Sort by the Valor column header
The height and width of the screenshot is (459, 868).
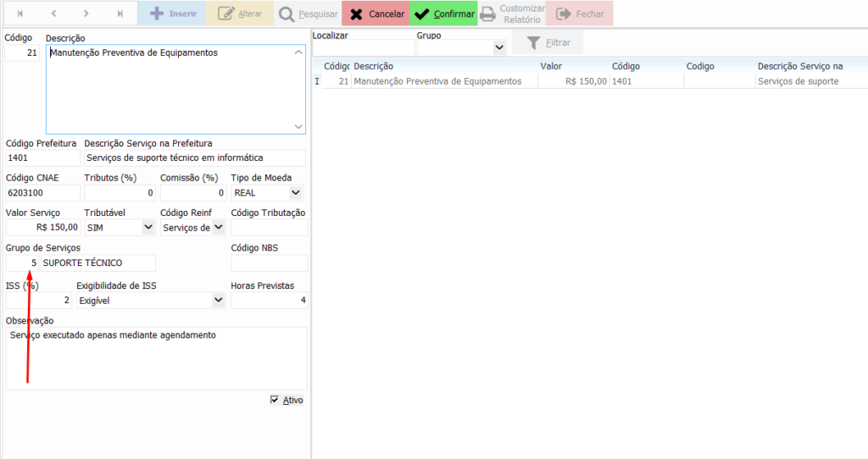point(551,66)
